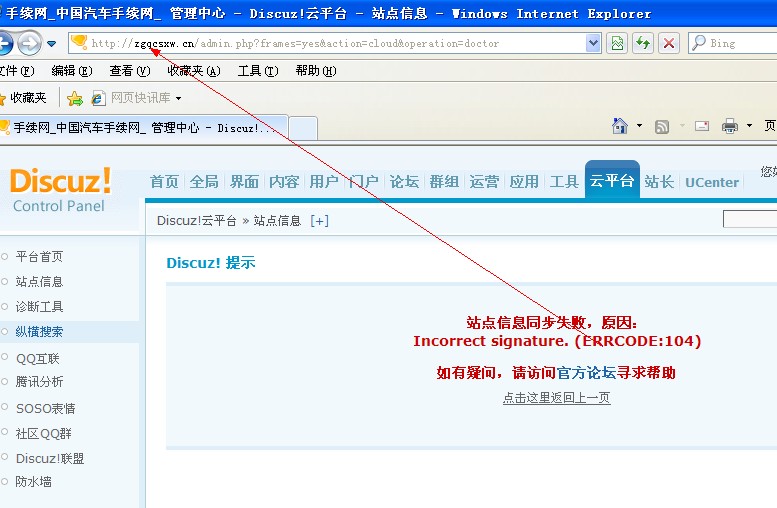Open the 工具 admin nav tab
Viewport: 777px width, 508px height.
564,182
